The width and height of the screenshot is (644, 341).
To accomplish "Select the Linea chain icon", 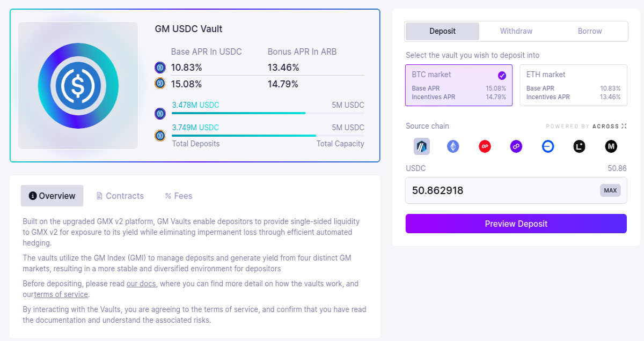I will tap(579, 146).
